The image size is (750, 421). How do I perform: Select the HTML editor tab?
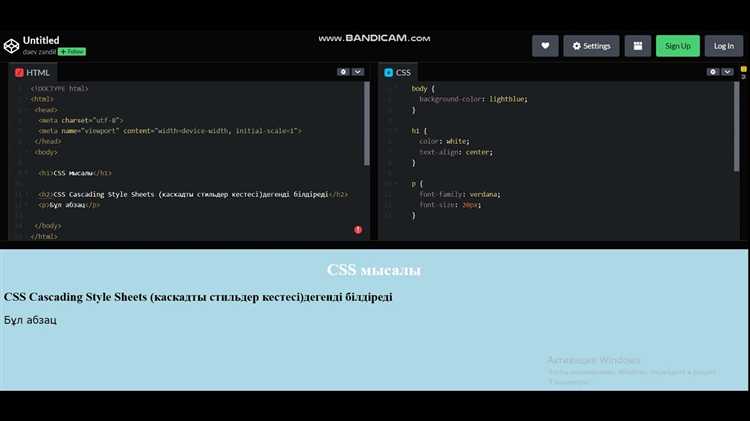pyautogui.click(x=32, y=73)
